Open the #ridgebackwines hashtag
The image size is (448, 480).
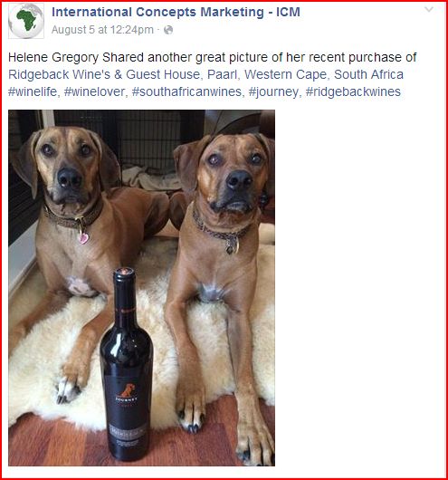click(353, 91)
